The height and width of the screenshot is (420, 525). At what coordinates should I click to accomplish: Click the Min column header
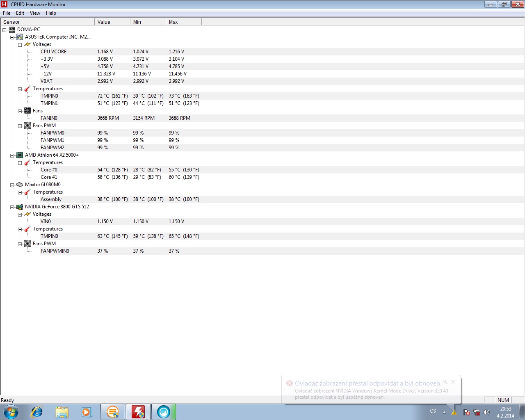(x=148, y=22)
